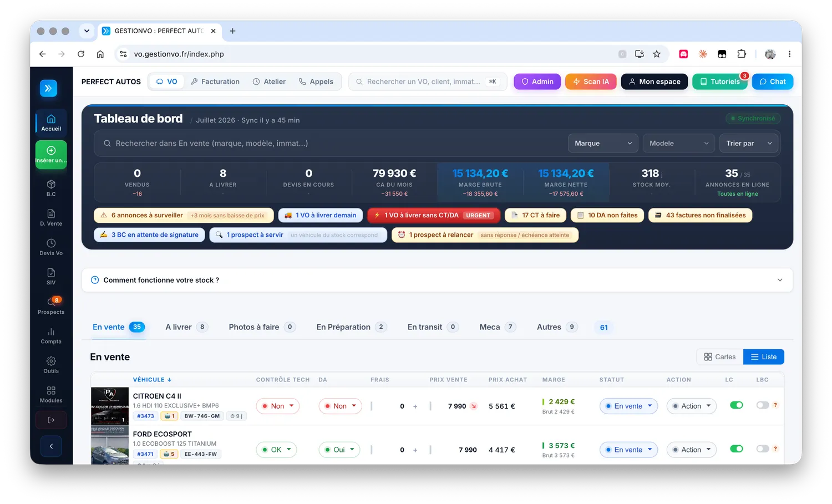Screen dimensions: 832x504
Task: Click the plus icon in Citroen C4 frais
Action: 415,406
